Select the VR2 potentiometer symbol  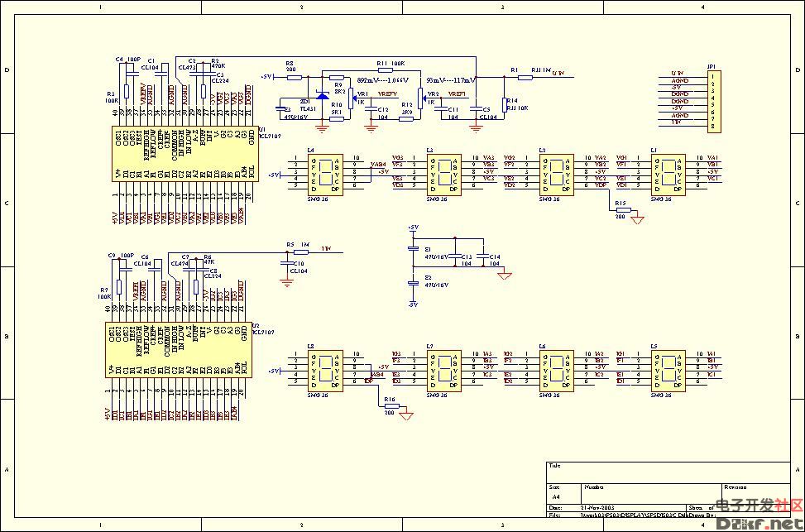(422, 98)
